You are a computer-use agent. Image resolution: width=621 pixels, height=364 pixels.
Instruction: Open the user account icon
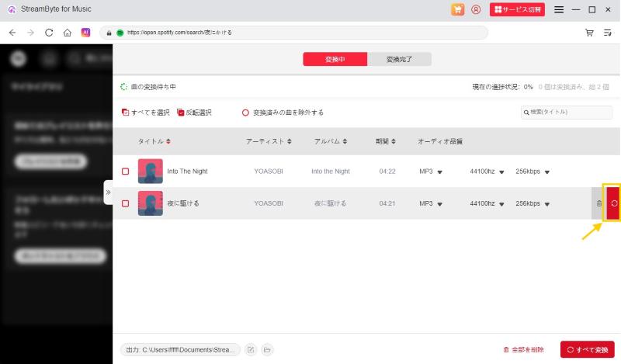(x=476, y=9)
